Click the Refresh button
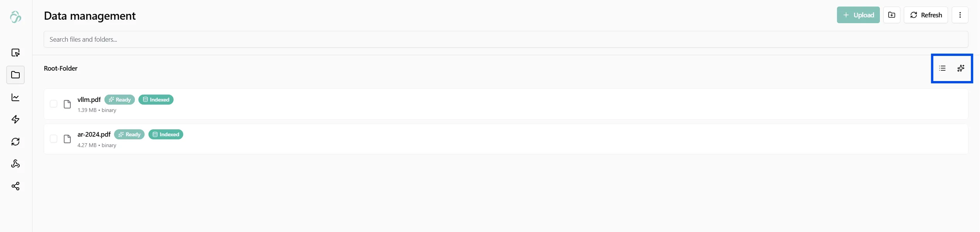 pyautogui.click(x=925, y=15)
